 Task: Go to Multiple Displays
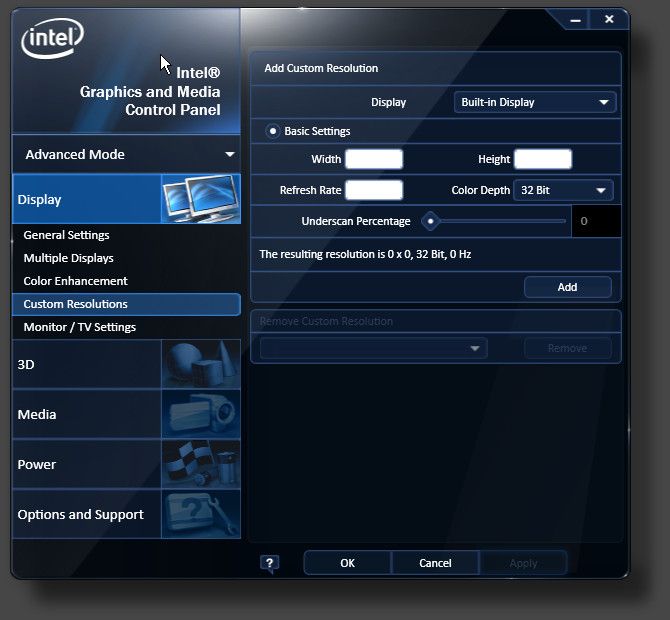tap(68, 258)
